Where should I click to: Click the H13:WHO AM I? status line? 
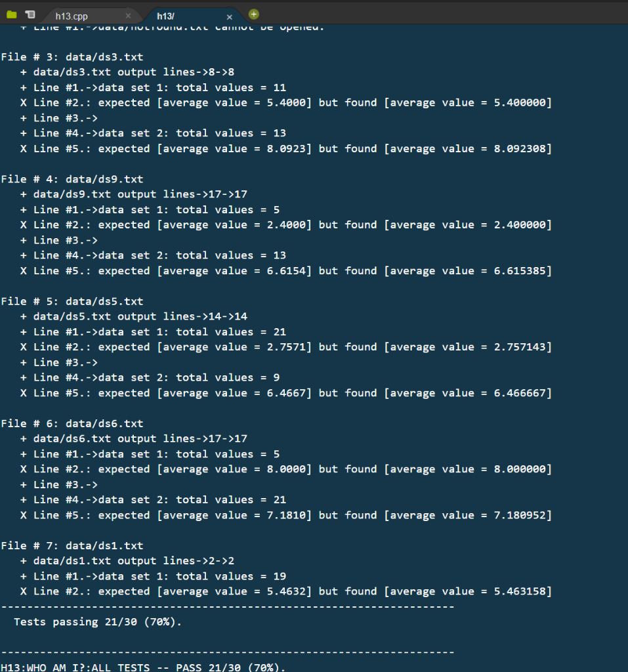point(142,667)
